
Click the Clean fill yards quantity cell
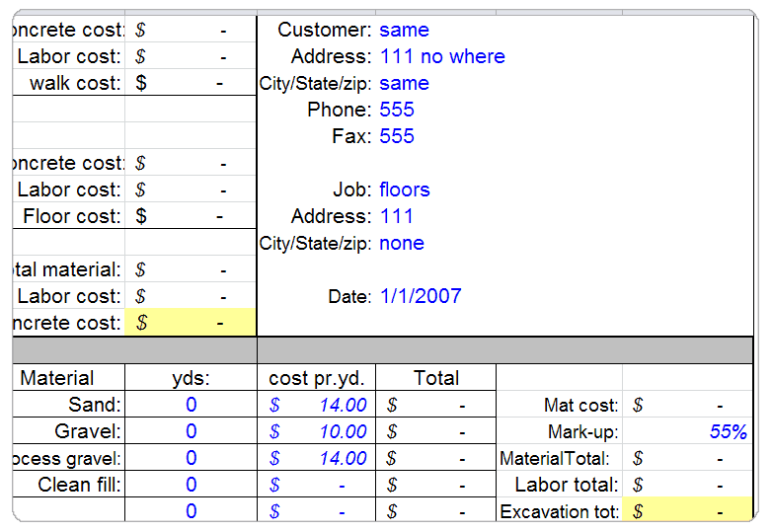[x=191, y=485]
